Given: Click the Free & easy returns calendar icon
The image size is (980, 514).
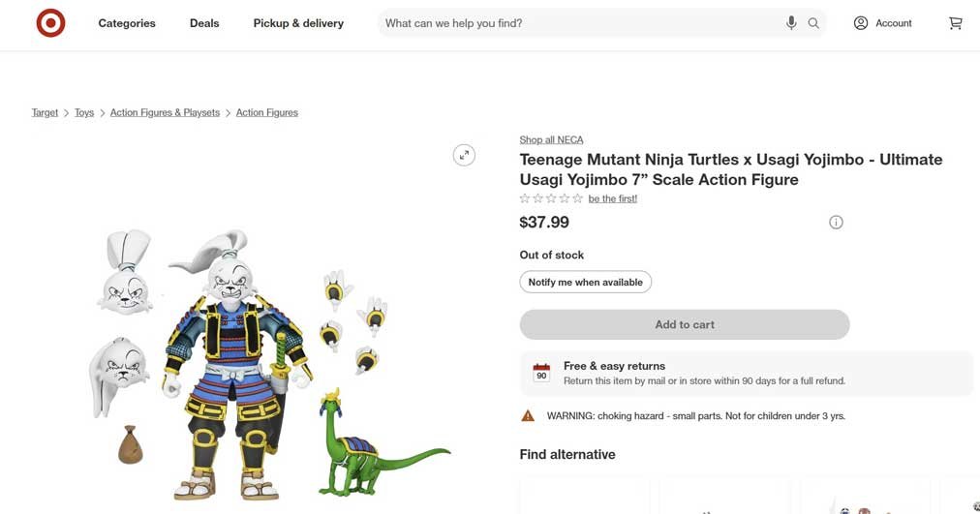Looking at the screenshot, I should click(x=541, y=373).
